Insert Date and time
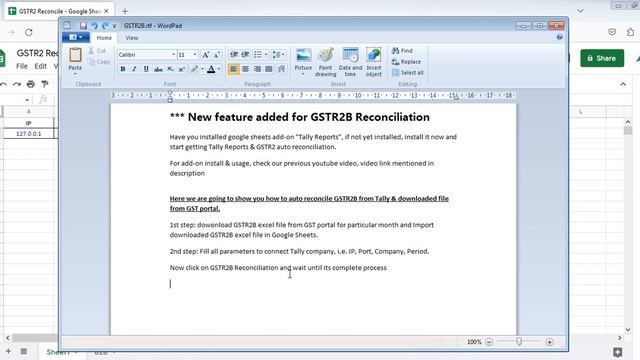 [x=350, y=62]
